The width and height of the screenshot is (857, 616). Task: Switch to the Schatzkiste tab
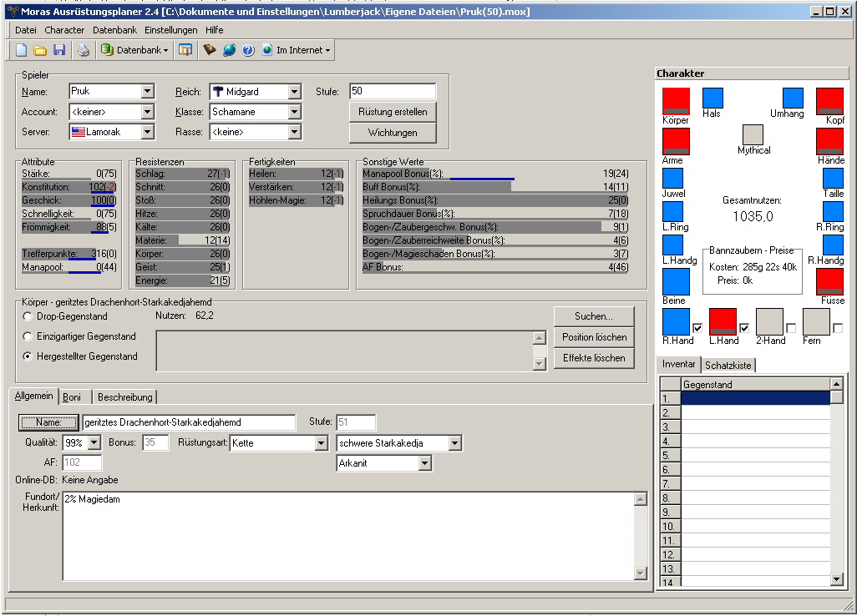point(728,365)
